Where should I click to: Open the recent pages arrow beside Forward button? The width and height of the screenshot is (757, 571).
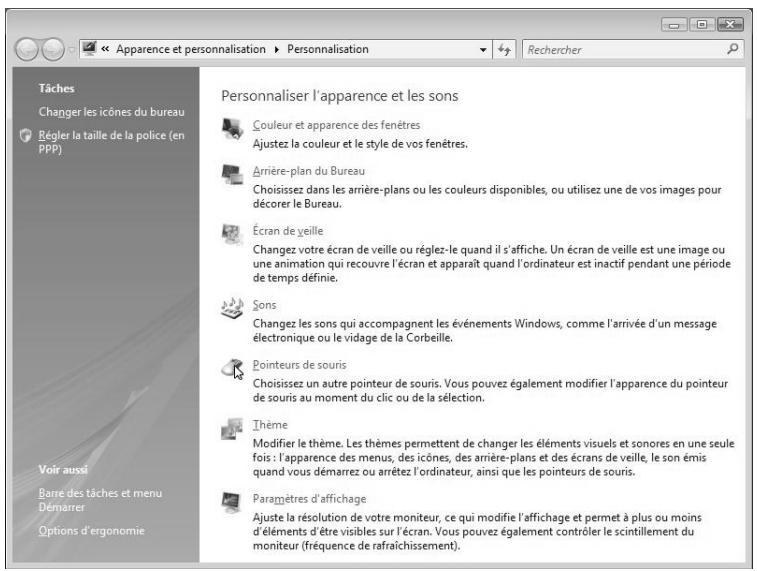click(71, 50)
